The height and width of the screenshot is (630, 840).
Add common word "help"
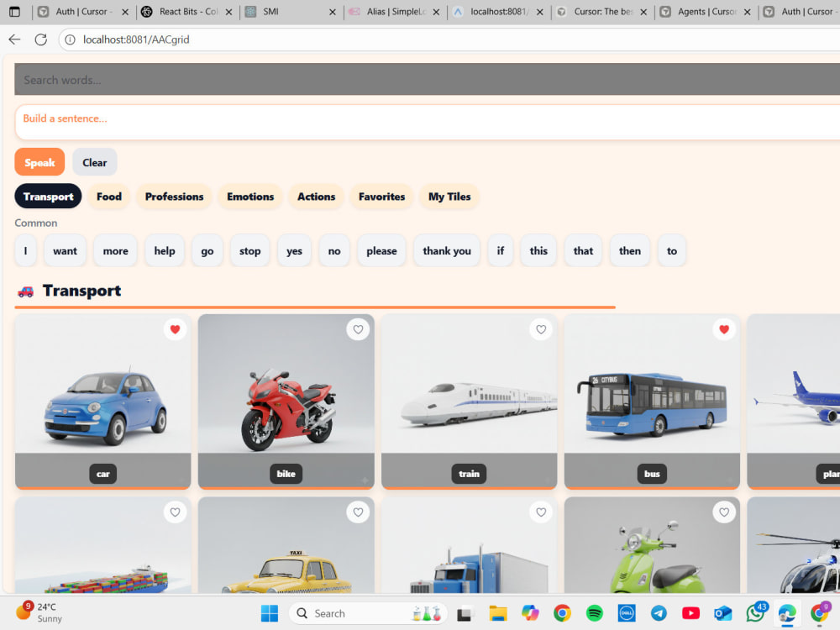pyautogui.click(x=165, y=250)
